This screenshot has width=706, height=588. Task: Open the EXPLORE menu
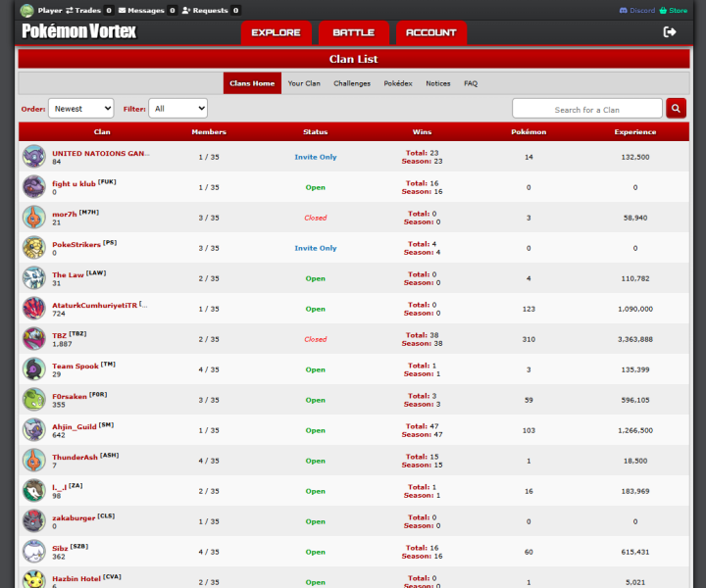[276, 33]
